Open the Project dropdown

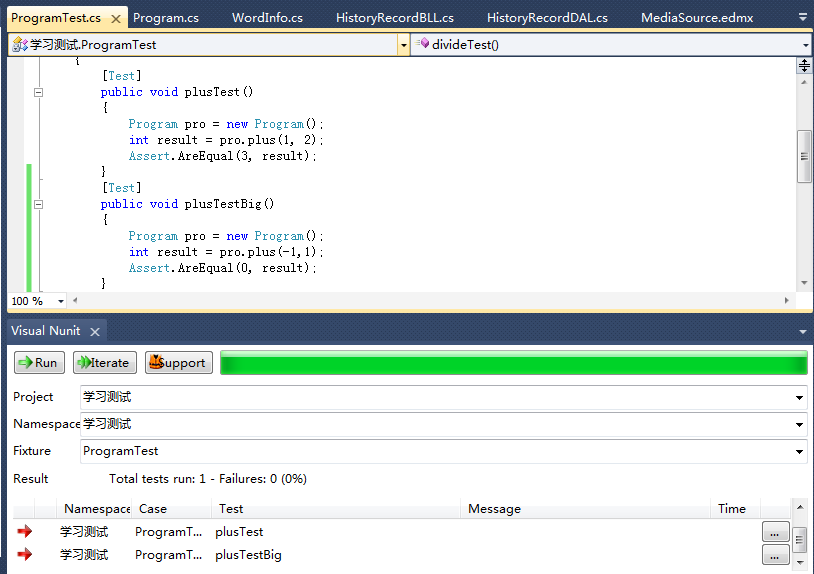point(799,398)
